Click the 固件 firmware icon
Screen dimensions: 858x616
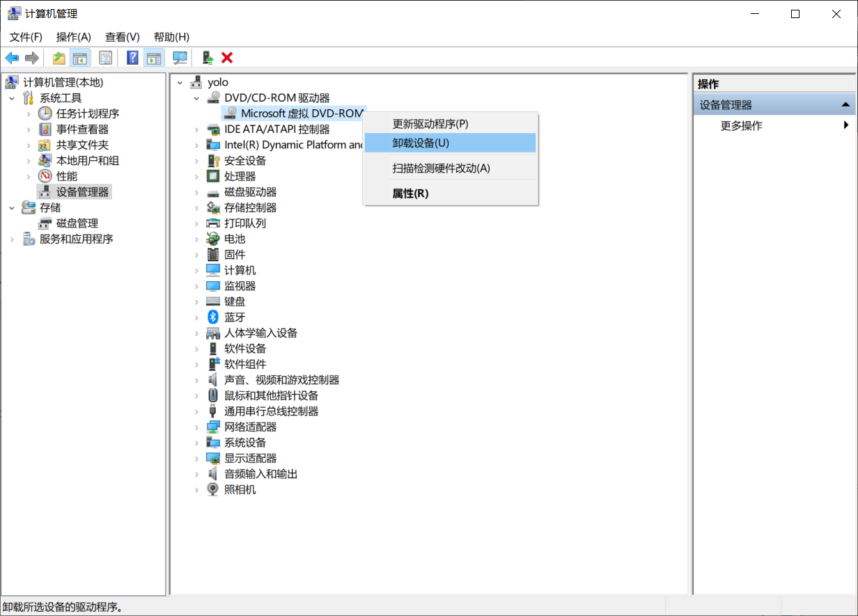213,255
